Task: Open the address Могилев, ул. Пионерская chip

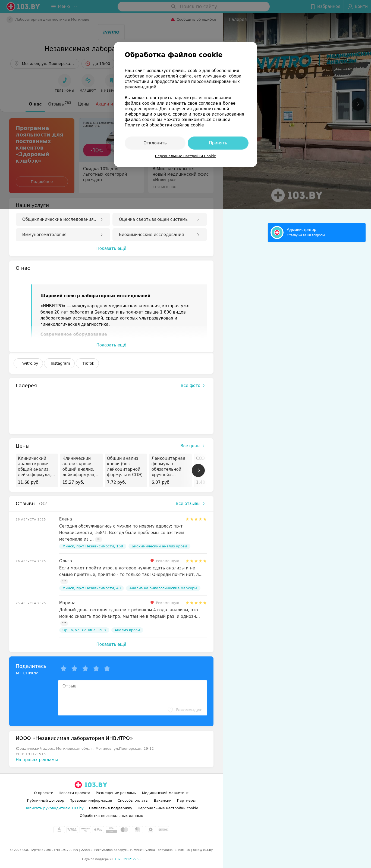Action: click(45, 64)
